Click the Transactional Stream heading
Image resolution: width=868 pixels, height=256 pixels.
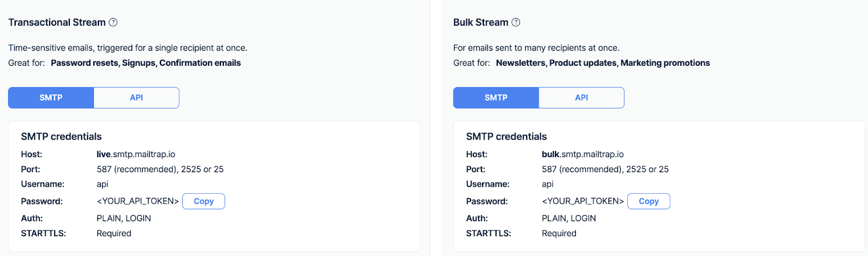pyautogui.click(x=57, y=23)
